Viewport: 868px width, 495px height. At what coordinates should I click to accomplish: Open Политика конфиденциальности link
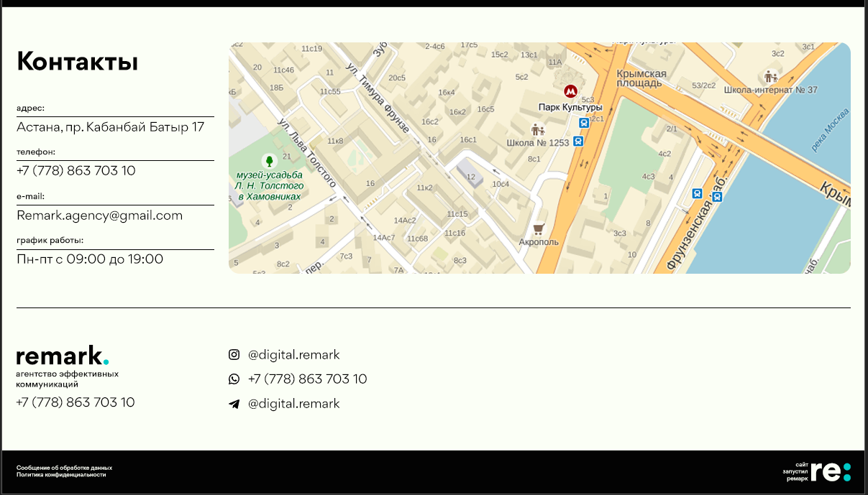pos(61,475)
